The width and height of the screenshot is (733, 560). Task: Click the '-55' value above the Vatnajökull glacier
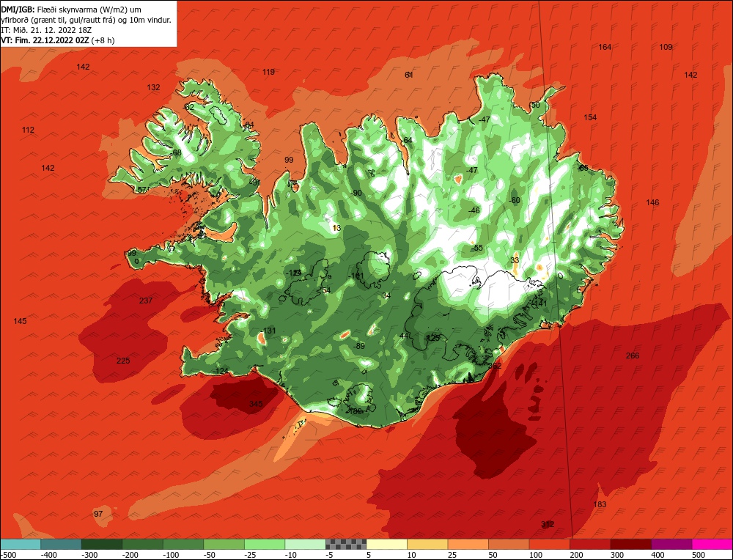tap(477, 248)
